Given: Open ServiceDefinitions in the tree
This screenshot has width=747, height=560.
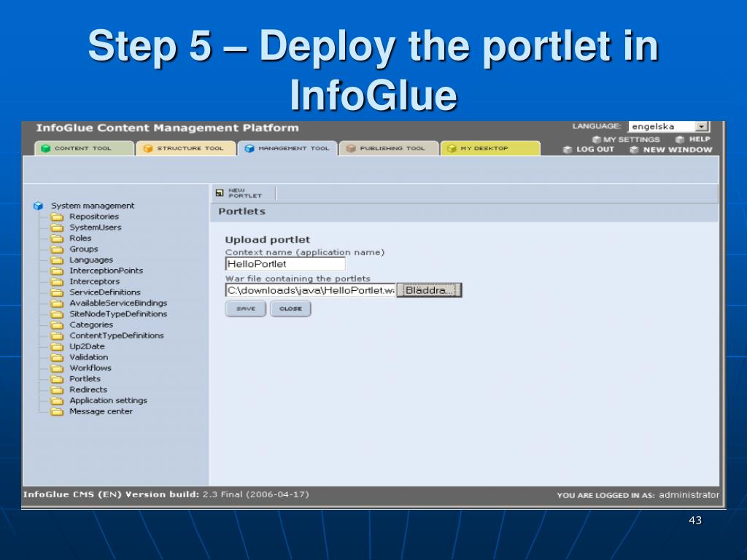Looking at the screenshot, I should 105,292.
